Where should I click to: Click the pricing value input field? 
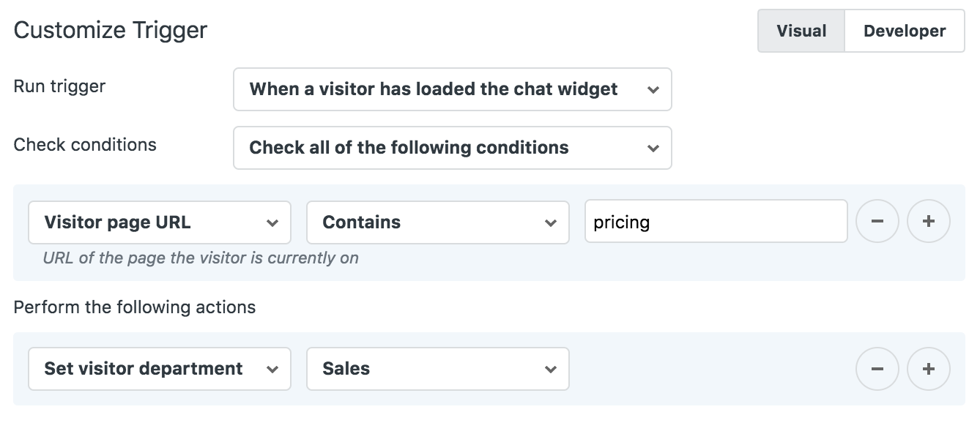715,222
